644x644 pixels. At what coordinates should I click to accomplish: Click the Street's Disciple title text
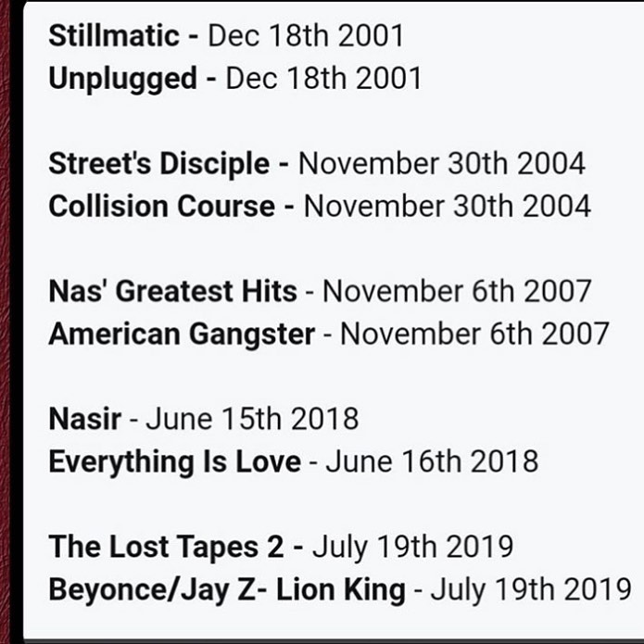[x=159, y=163]
